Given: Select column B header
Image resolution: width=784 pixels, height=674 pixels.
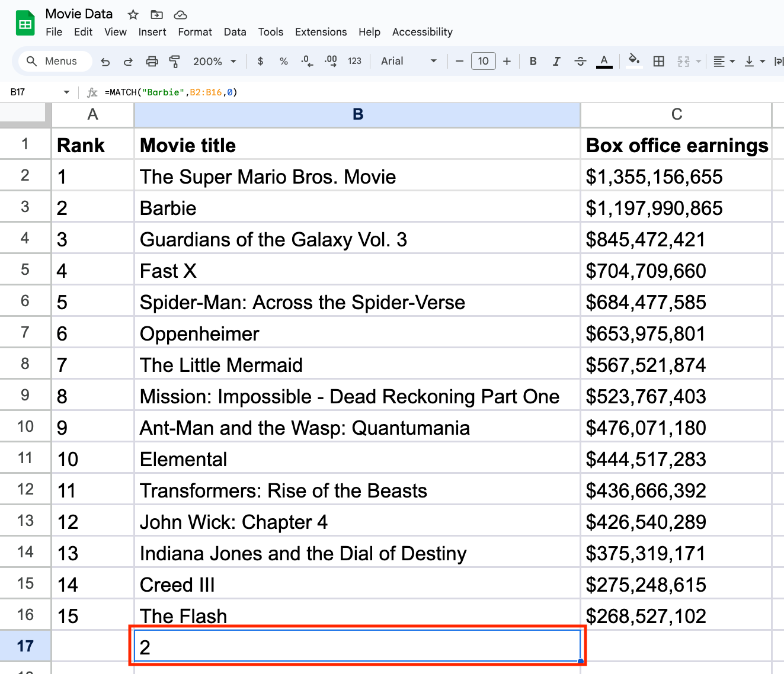Looking at the screenshot, I should click(357, 114).
